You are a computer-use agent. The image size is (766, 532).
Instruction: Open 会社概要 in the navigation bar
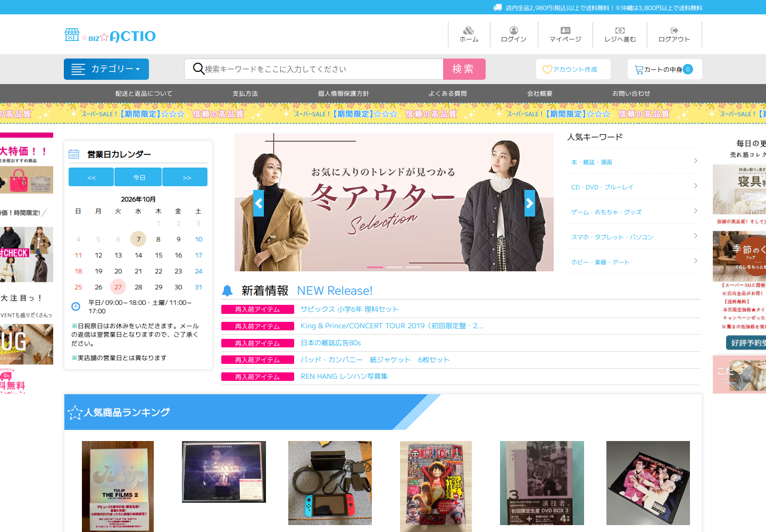[540, 94]
